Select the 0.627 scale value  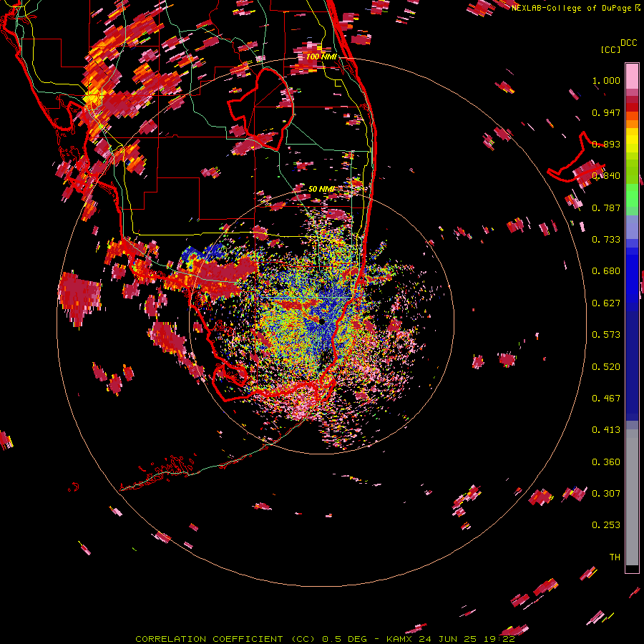(x=606, y=303)
